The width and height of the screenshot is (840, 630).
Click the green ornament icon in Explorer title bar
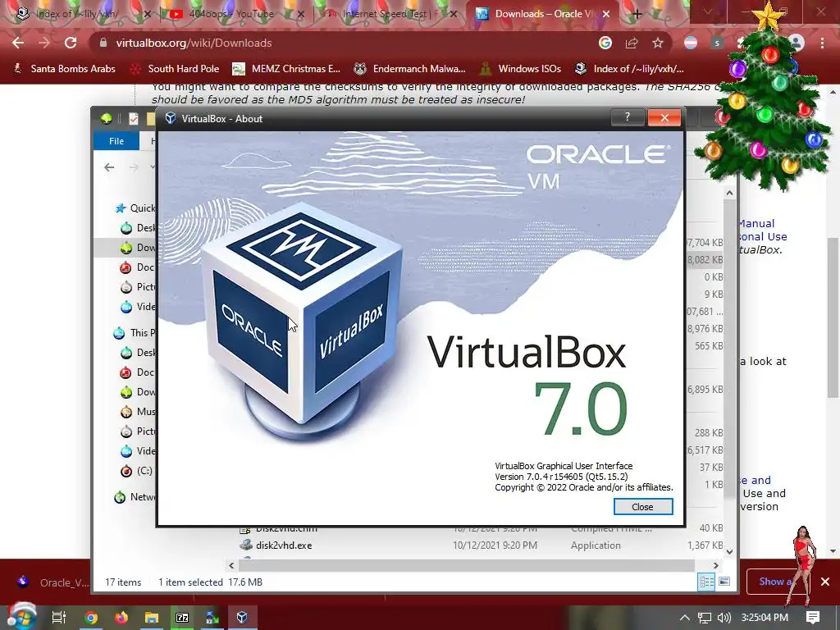point(106,119)
